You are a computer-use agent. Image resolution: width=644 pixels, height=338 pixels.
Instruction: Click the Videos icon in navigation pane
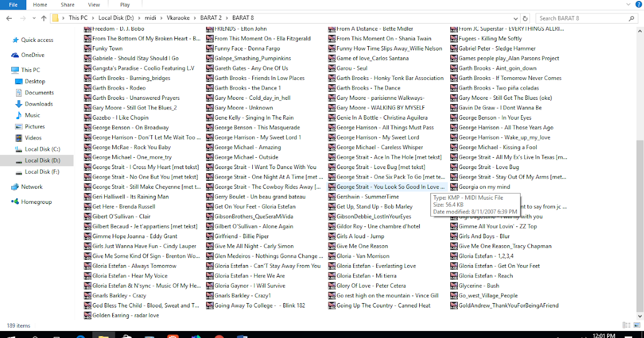(x=19, y=138)
